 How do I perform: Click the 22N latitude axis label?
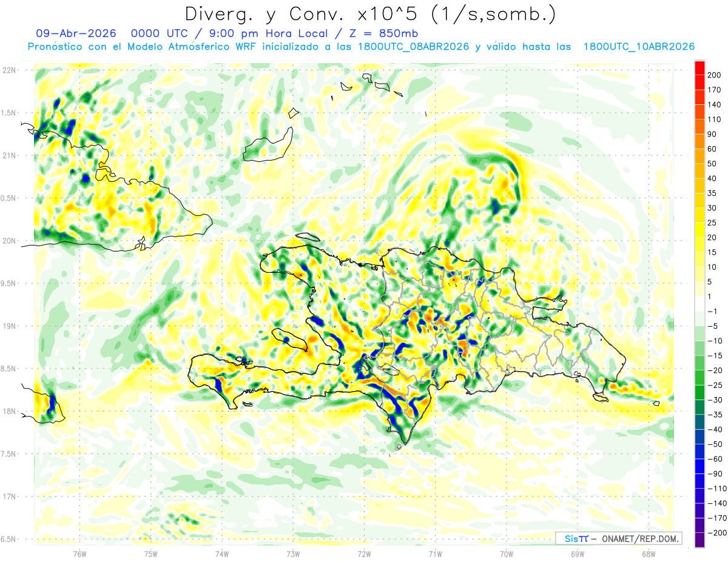9,70
